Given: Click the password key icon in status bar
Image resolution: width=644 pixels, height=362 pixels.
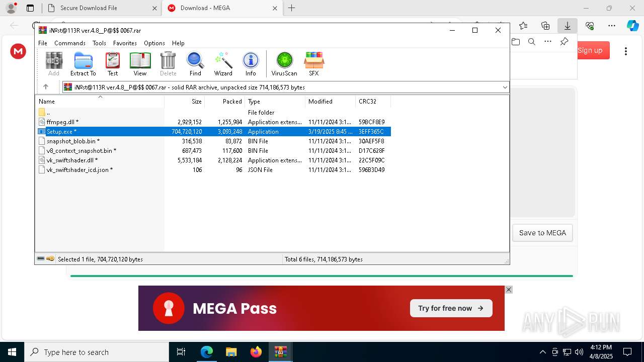Looking at the screenshot, I should click(x=50, y=259).
